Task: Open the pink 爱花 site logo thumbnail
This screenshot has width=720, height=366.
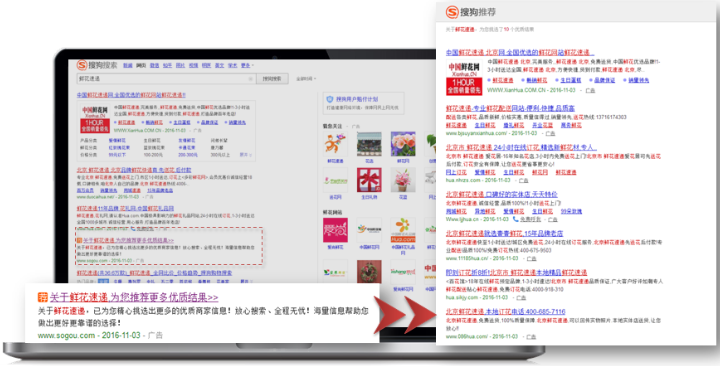Action: tap(335, 230)
